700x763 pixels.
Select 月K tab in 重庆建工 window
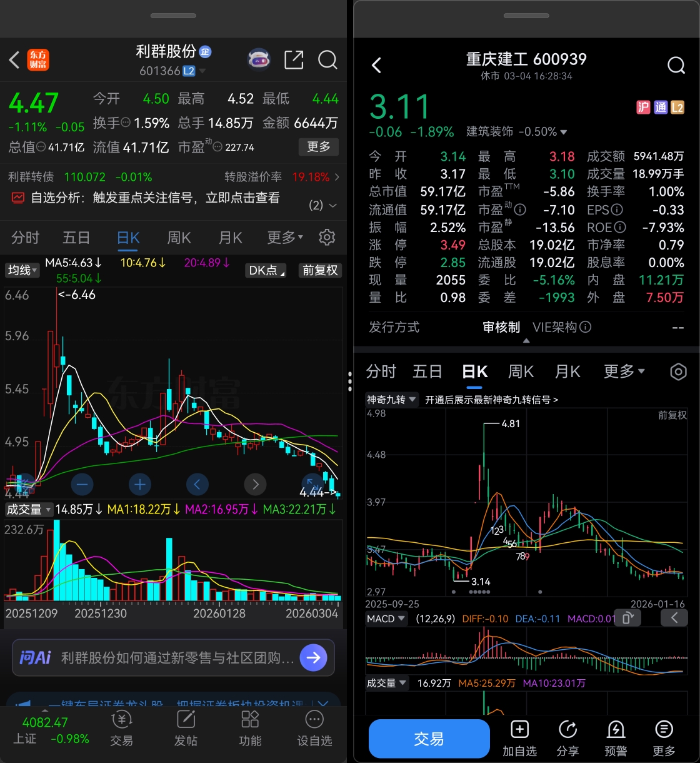(567, 371)
